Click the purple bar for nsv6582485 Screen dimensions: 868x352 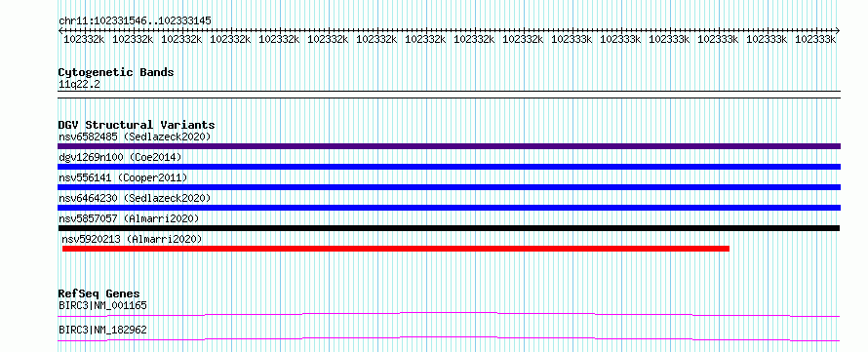pyautogui.click(x=449, y=146)
